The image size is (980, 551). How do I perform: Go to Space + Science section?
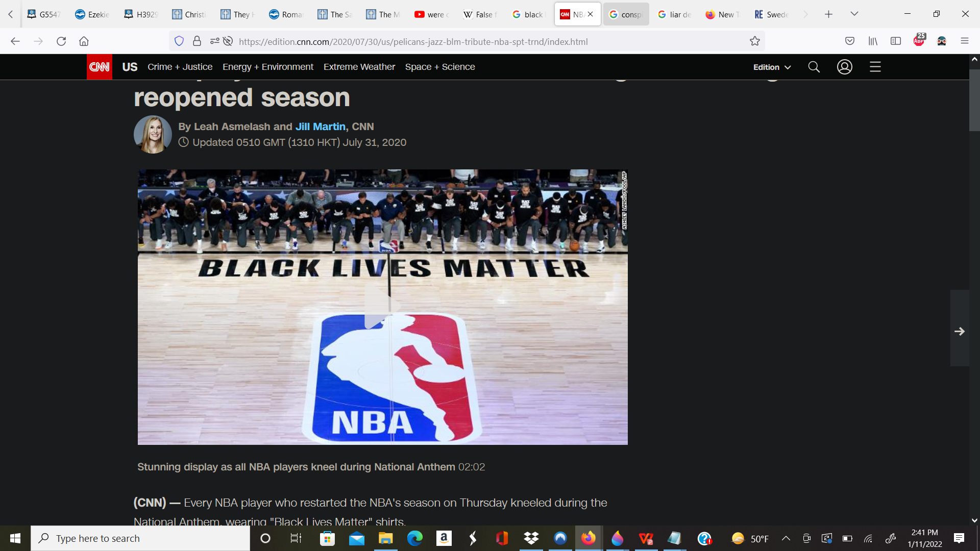click(439, 67)
